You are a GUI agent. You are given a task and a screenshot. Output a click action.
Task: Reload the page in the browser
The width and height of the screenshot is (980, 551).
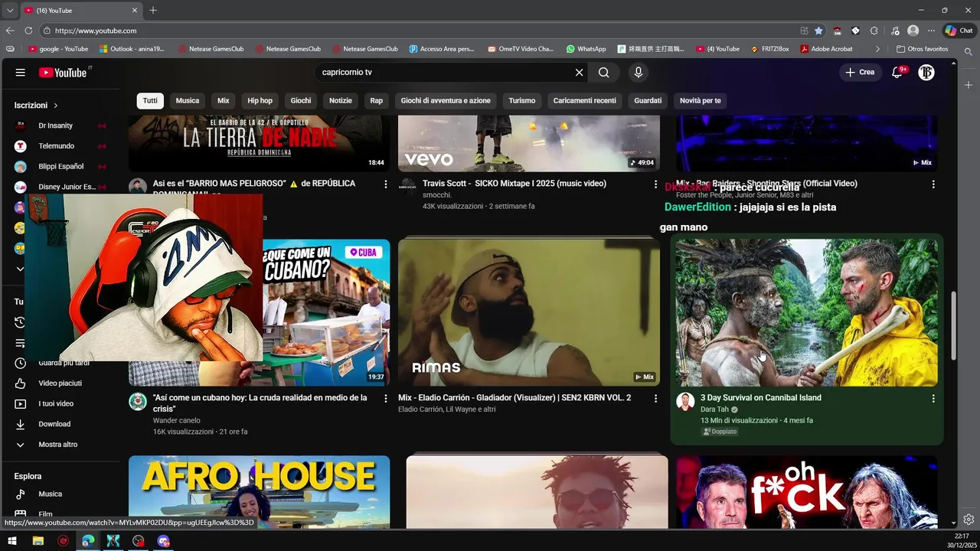coord(28,31)
